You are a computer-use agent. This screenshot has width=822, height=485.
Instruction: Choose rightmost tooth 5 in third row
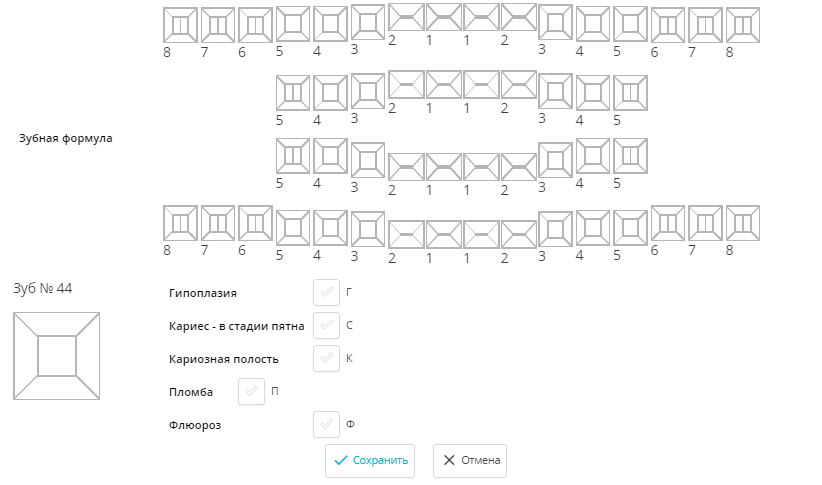point(631,156)
